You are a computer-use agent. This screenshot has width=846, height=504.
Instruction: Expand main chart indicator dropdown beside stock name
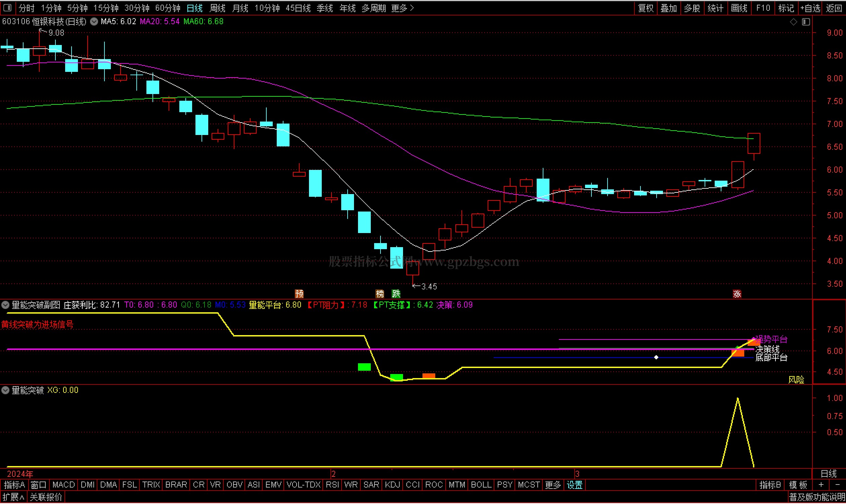point(94,21)
